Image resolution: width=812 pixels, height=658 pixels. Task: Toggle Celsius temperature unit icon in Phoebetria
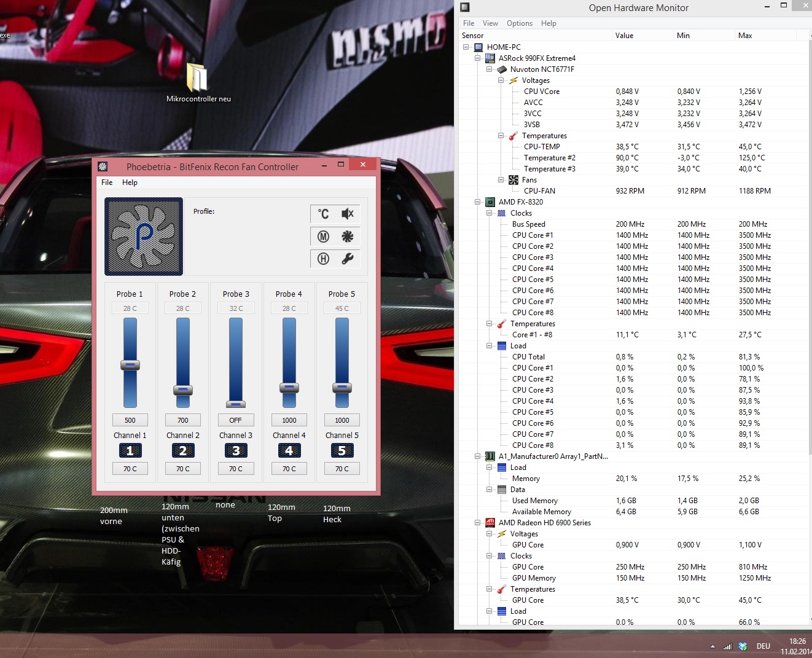tap(324, 214)
